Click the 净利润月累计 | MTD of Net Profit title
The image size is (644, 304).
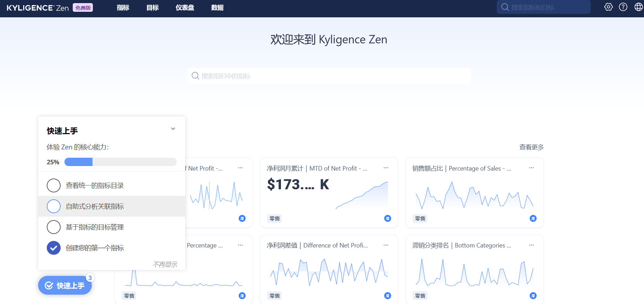tap(317, 168)
